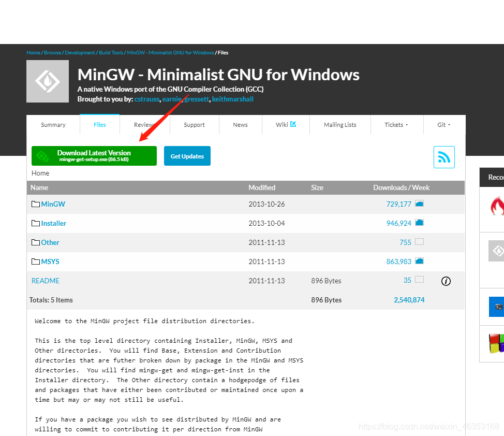Viewport: 504px width, 436px height.
Task: Open the Installer folder link
Action: (54, 223)
